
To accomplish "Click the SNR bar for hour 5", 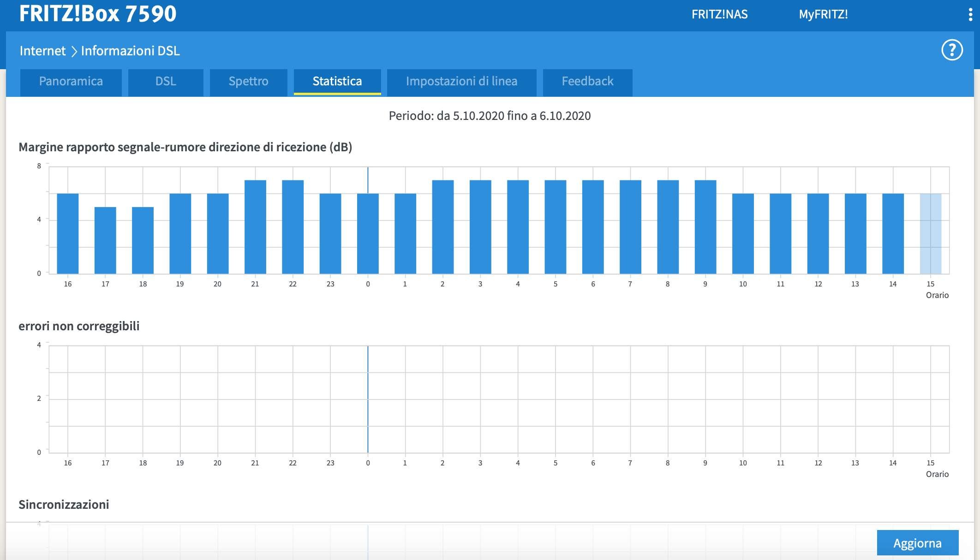I will (556, 227).
